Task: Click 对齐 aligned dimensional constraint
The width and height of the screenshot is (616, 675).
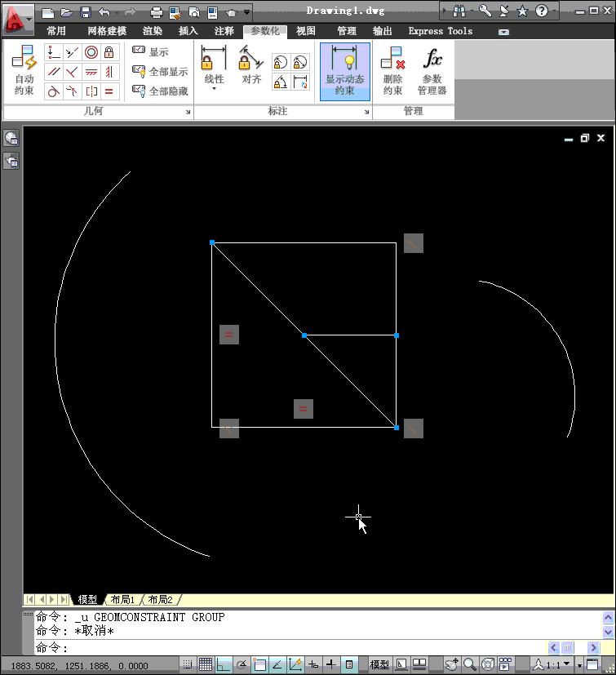Action: (x=251, y=65)
